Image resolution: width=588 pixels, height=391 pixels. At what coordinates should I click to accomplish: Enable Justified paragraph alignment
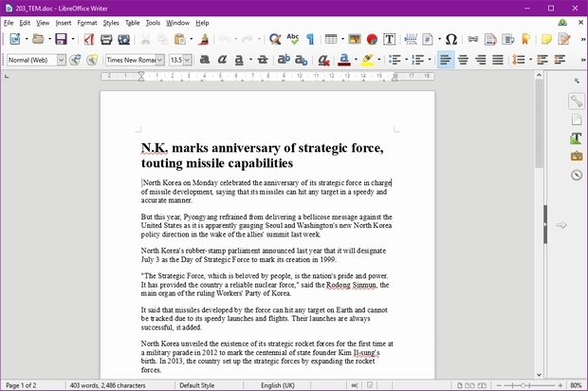[x=496, y=59]
